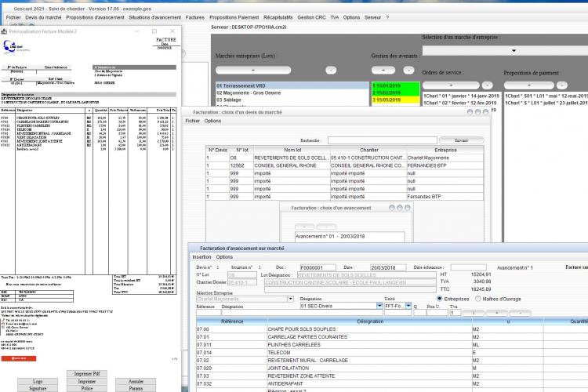Open Options menu in choix d'un devis window

212,121
